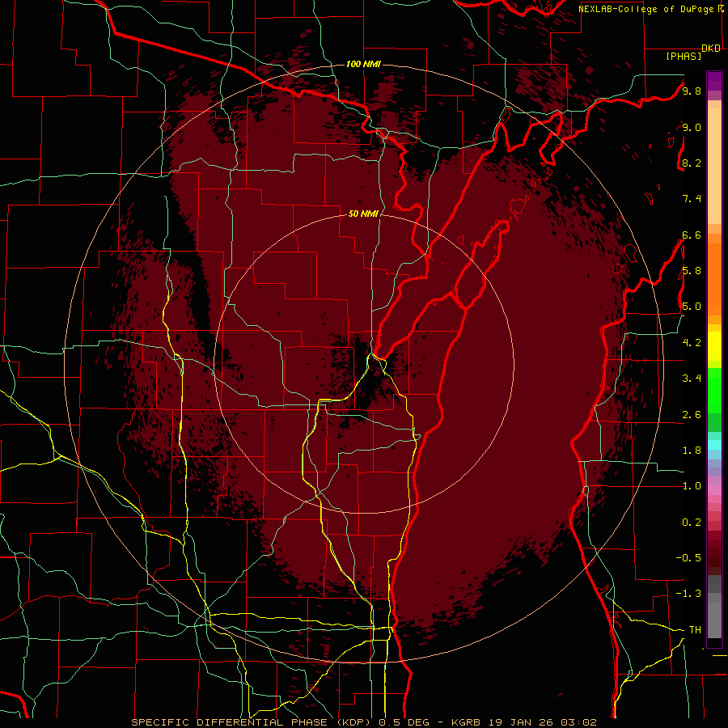This screenshot has height=728, width=728.
Task: Click the 3.4 value on the color scale
Action: coord(692,379)
